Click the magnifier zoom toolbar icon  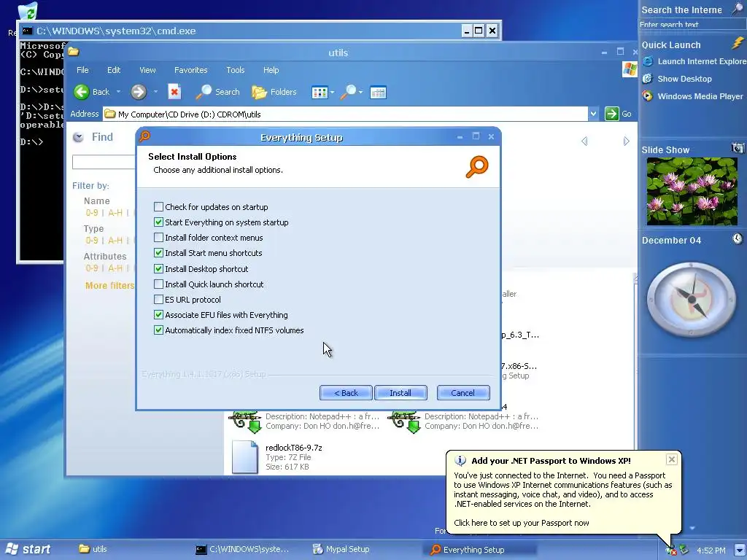click(349, 92)
